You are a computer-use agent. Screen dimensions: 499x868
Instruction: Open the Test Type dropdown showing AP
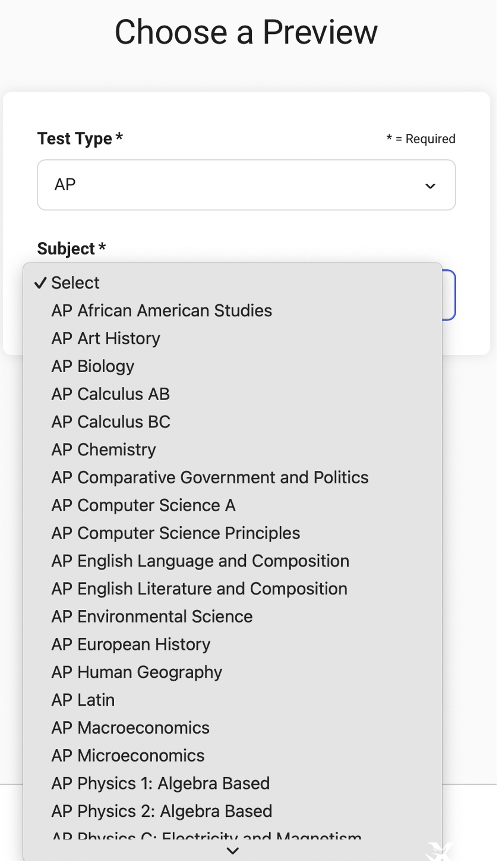(x=246, y=185)
